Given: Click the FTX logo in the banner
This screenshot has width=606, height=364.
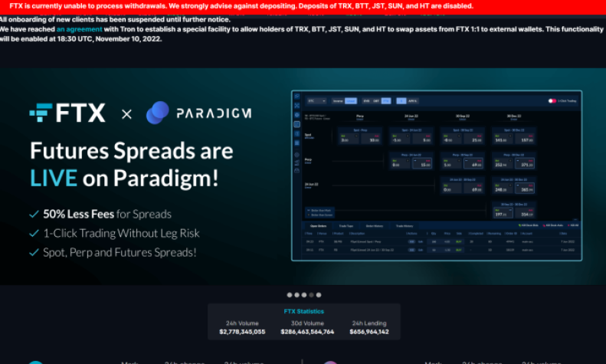Looking at the screenshot, I should point(67,113).
